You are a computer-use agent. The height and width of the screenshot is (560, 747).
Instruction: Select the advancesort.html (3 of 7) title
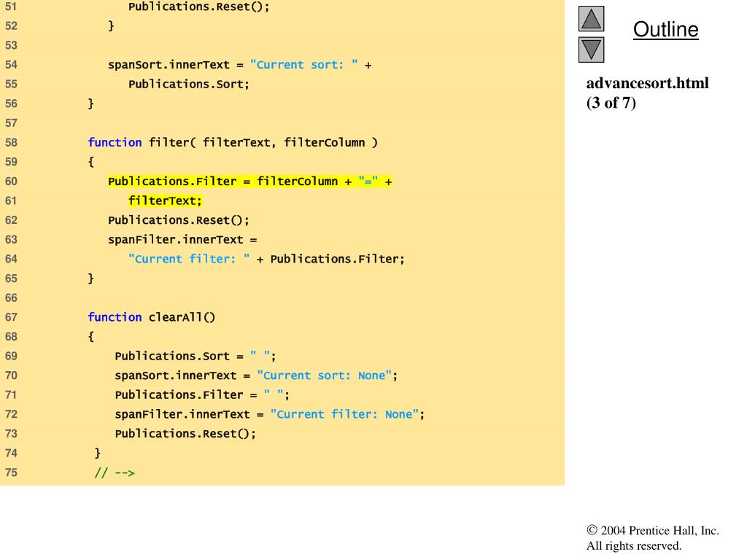[x=648, y=93]
